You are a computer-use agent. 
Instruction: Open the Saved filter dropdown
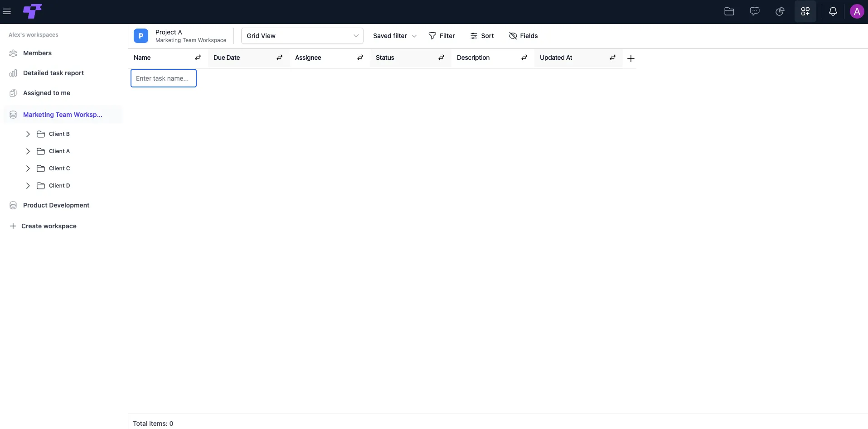pyautogui.click(x=395, y=36)
